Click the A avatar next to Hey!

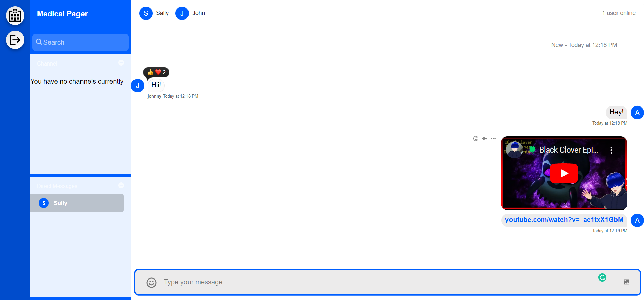point(637,113)
